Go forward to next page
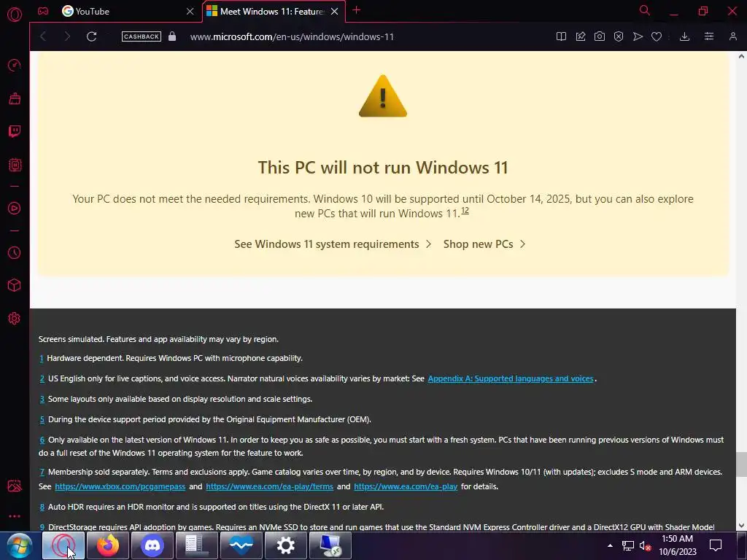Image resolution: width=747 pixels, height=560 pixels. coord(66,36)
